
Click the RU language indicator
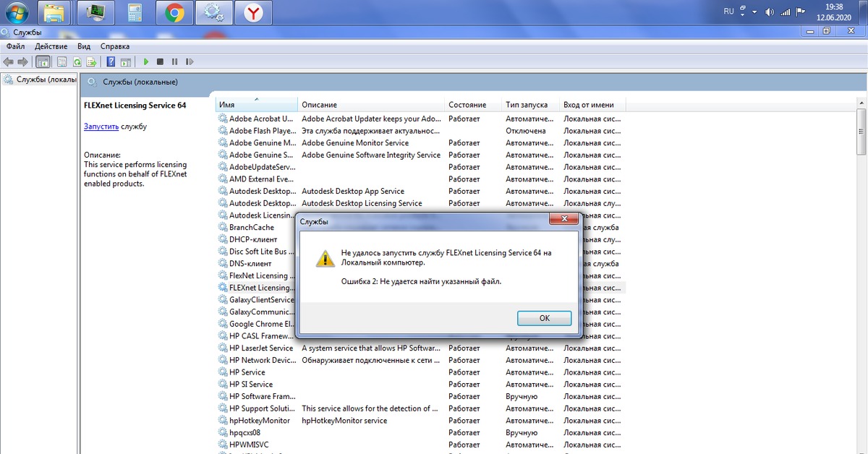(728, 12)
